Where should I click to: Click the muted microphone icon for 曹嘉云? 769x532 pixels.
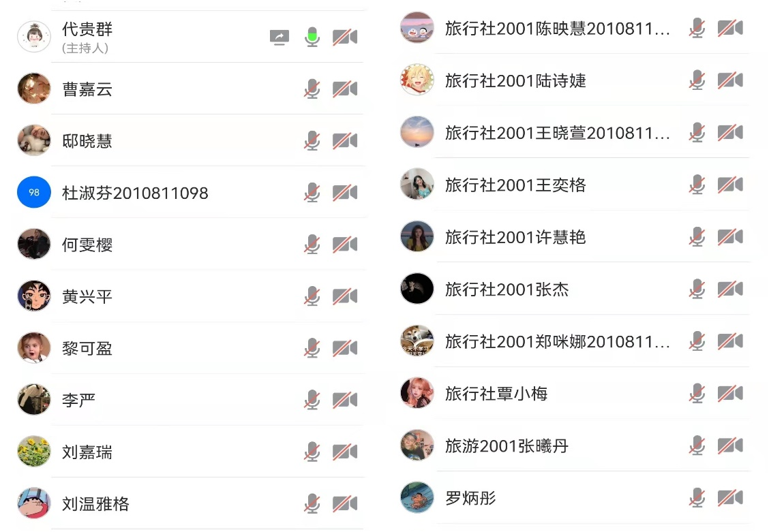pyautogui.click(x=312, y=89)
